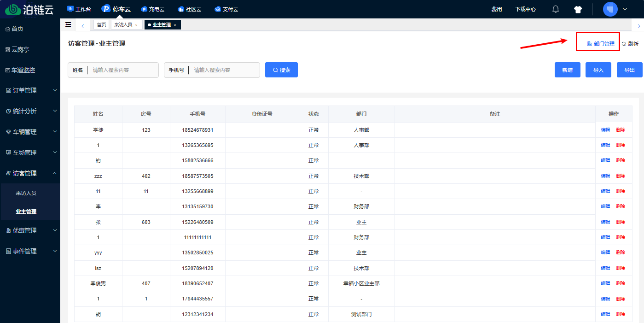This screenshot has height=323, width=644.
Task: Toggle the sidebar with the hamburger icon
Action: (68, 24)
